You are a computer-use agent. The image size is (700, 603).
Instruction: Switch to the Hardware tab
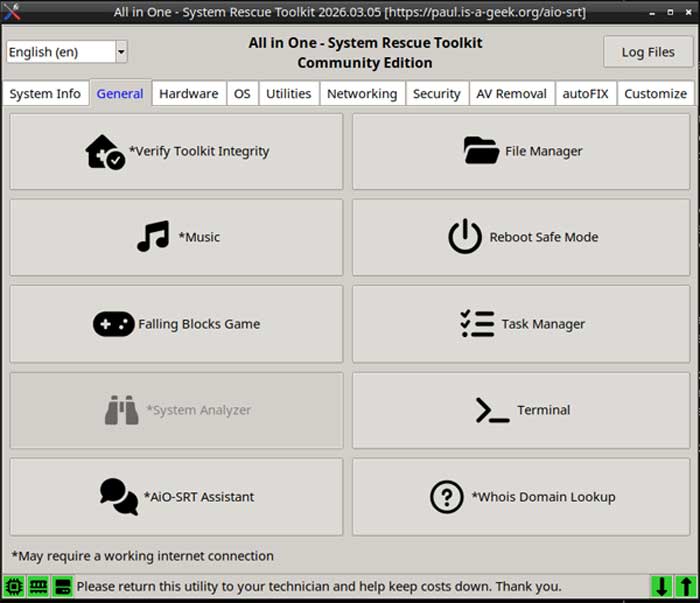[x=188, y=94]
